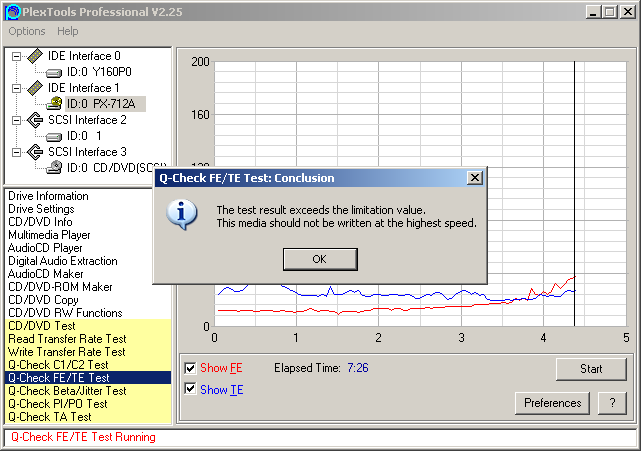Close the PlexTools Professional window

(627, 12)
